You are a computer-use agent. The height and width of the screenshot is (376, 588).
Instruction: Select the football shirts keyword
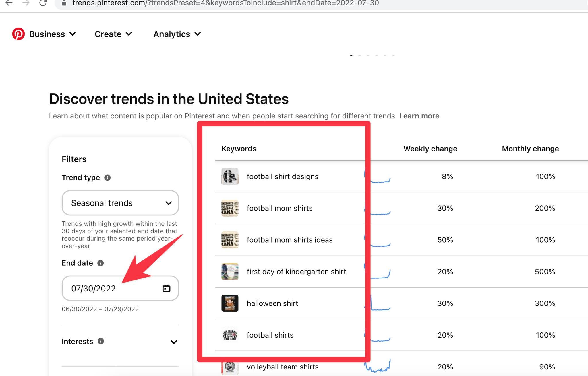coord(270,335)
